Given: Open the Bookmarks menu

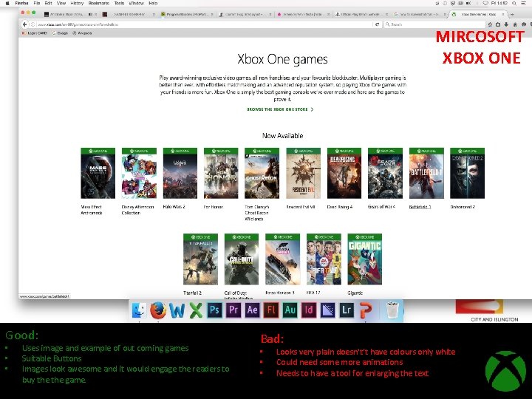Looking at the screenshot, I should 99,3.
